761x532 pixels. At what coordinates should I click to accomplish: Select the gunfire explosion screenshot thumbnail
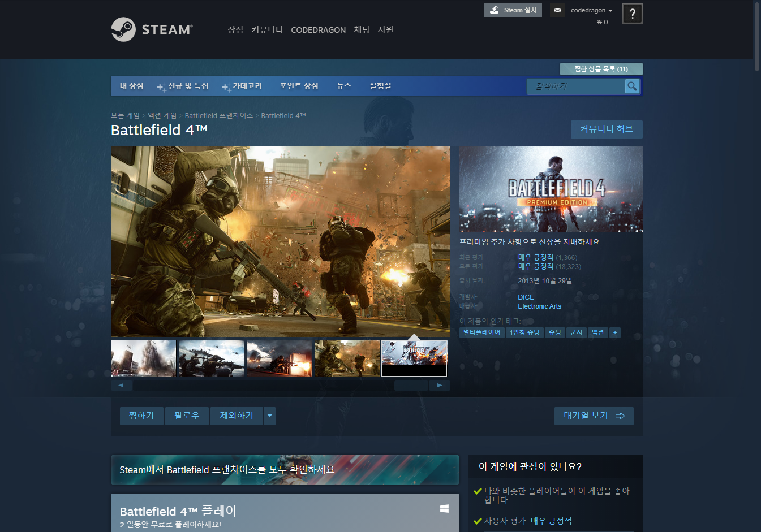pyautogui.click(x=279, y=358)
